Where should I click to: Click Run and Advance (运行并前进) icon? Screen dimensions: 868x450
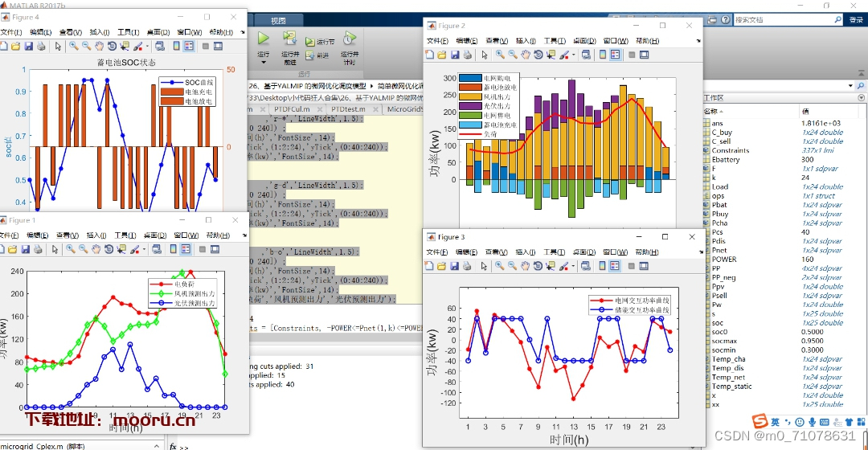[x=289, y=39]
